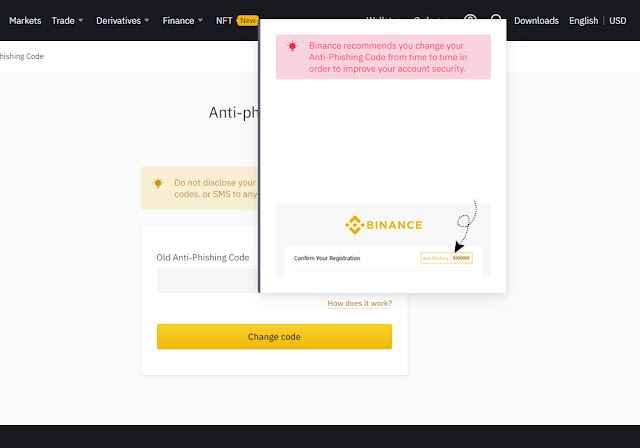Go to the NFT section
The width and height of the screenshot is (640, 448).
[x=224, y=21]
